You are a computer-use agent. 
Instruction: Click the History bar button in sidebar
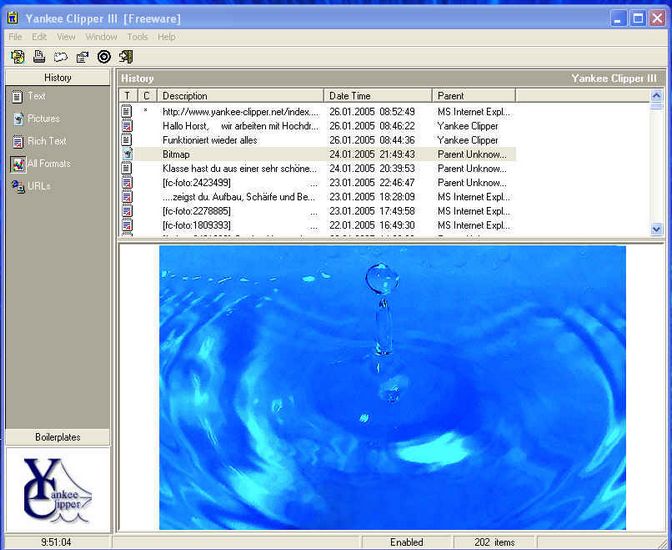[57, 78]
